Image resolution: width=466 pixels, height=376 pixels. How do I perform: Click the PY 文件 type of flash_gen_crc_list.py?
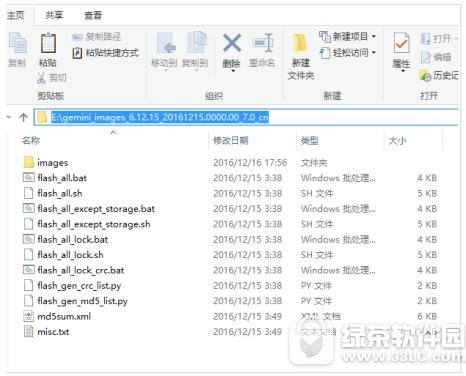tap(316, 286)
